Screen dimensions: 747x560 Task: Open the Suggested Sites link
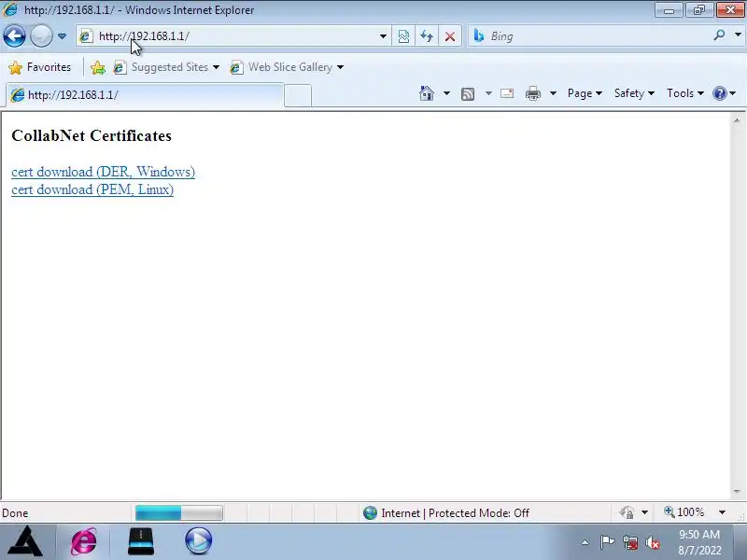pyautogui.click(x=166, y=67)
